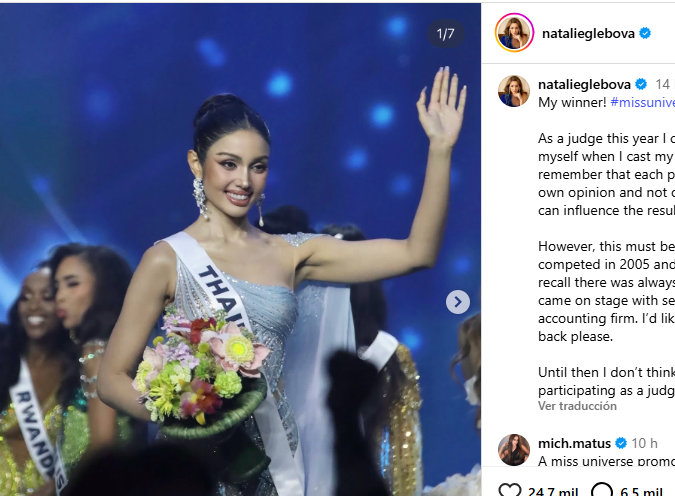The image size is (675, 496).
Task: Open mich.matus profile username link
Action: [x=574, y=443]
